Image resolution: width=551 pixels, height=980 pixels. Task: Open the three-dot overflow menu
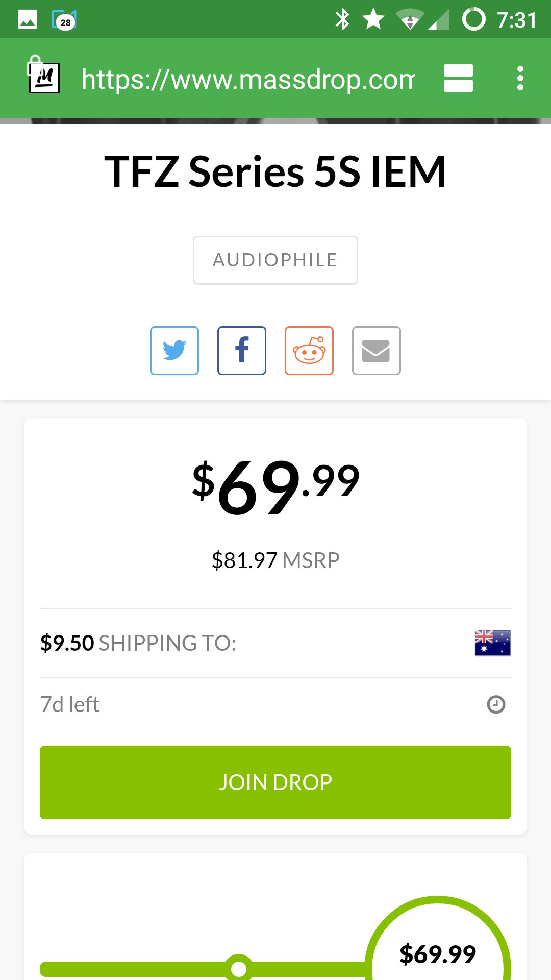[x=520, y=78]
